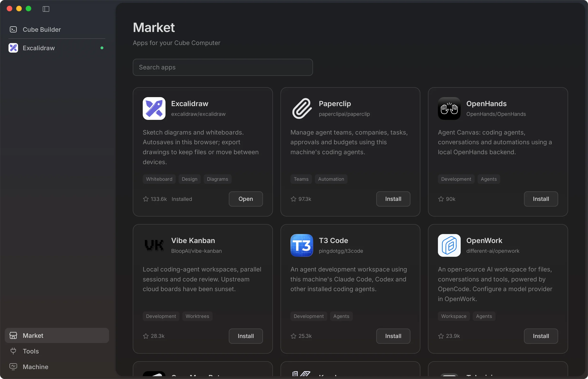Open the Market section in sidebar
The image size is (588, 379).
click(x=57, y=335)
